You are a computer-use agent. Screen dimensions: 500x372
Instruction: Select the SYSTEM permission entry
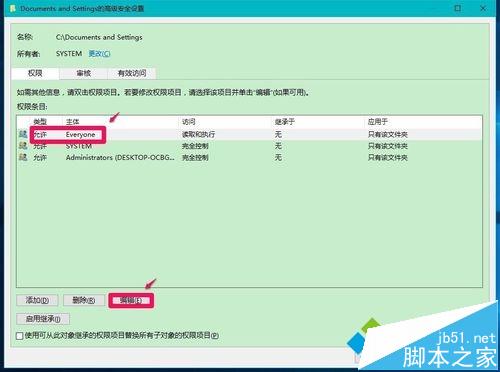(249, 146)
